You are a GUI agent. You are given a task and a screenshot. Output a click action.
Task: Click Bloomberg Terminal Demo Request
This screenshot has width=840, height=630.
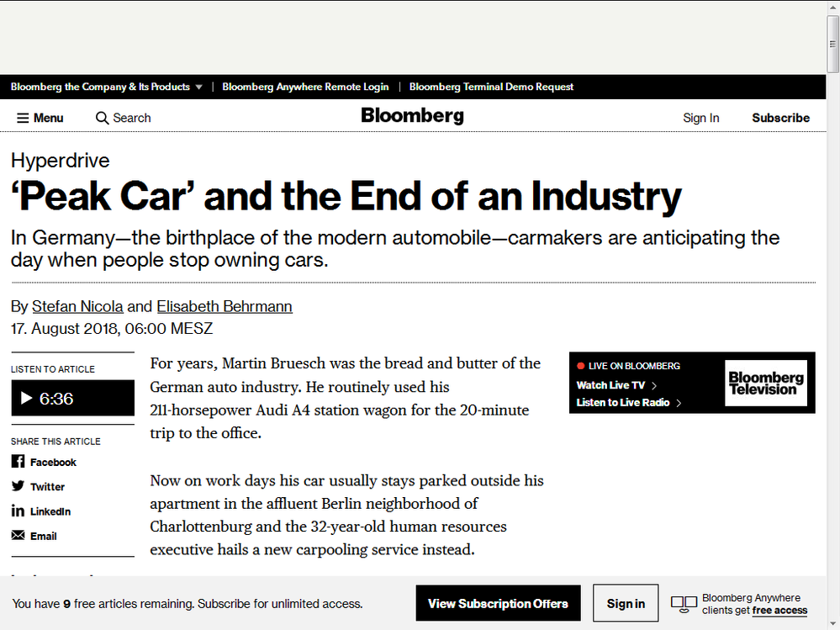point(491,87)
